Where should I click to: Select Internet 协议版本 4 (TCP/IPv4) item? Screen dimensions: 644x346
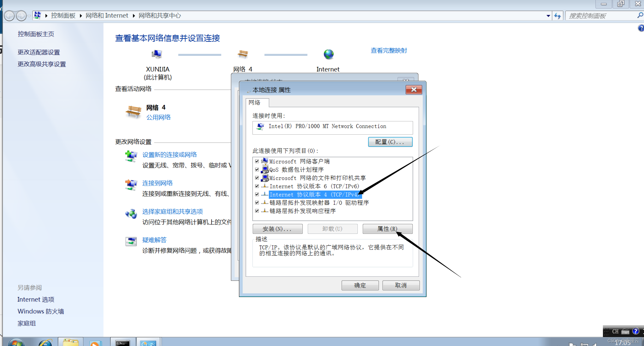tap(314, 195)
